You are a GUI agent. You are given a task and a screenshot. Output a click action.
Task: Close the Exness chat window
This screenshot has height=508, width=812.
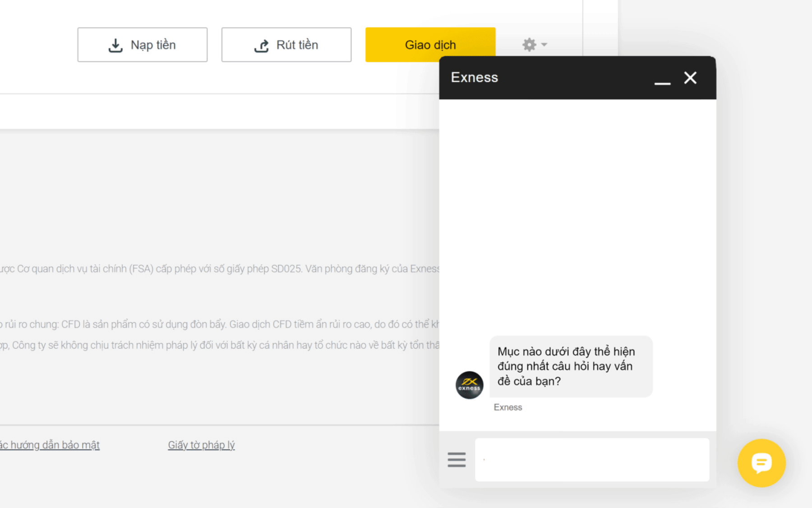coord(690,78)
